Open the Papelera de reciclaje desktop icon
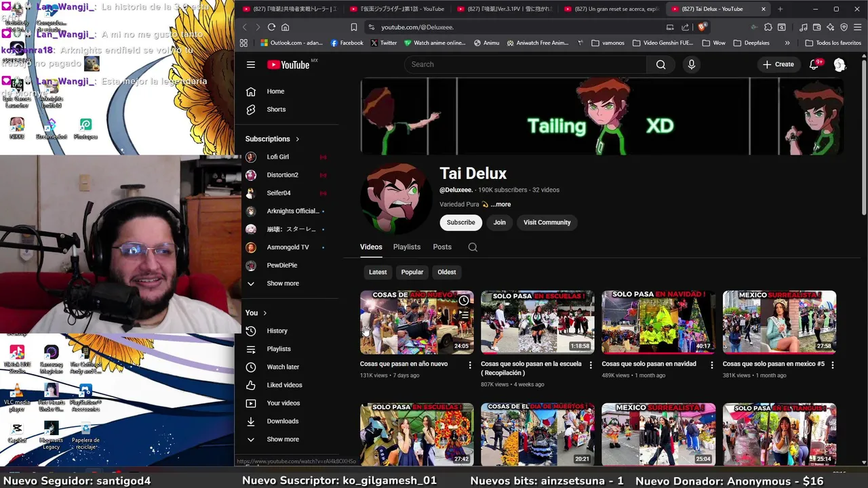Viewport: 868px width, 488px height. pos(85,435)
